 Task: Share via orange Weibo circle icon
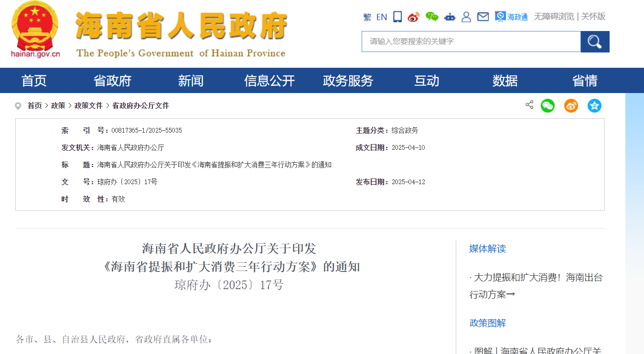pos(571,105)
